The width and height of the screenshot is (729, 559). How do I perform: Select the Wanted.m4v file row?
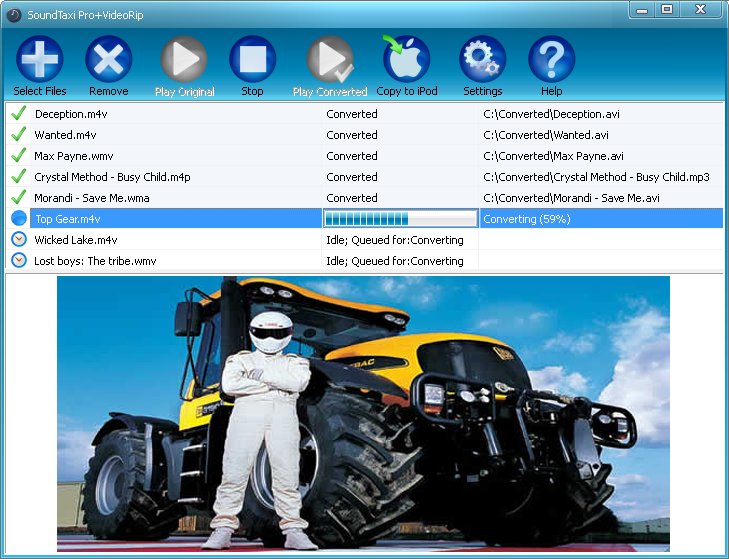(x=66, y=135)
